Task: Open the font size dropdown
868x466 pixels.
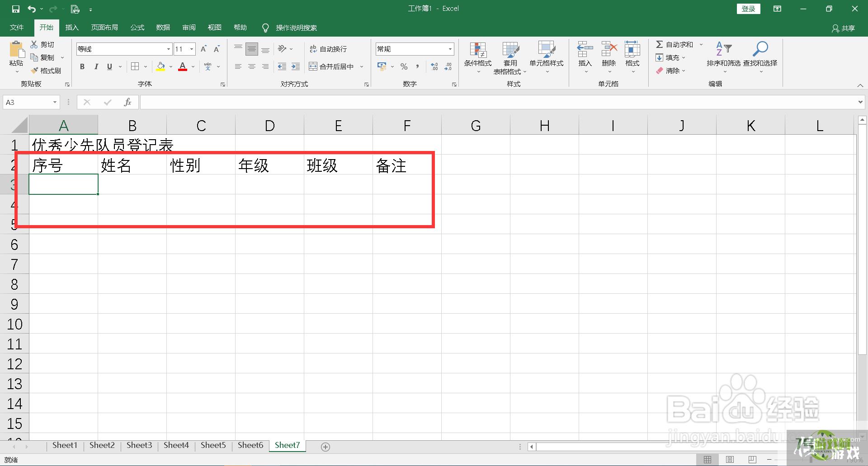Action: pyautogui.click(x=192, y=49)
